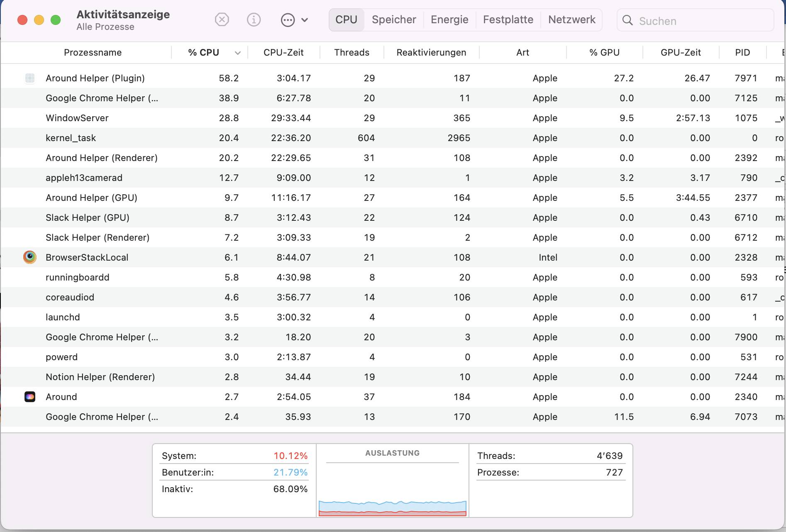Switch to the Speicher tab
This screenshot has height=532, width=786.
click(x=394, y=20)
